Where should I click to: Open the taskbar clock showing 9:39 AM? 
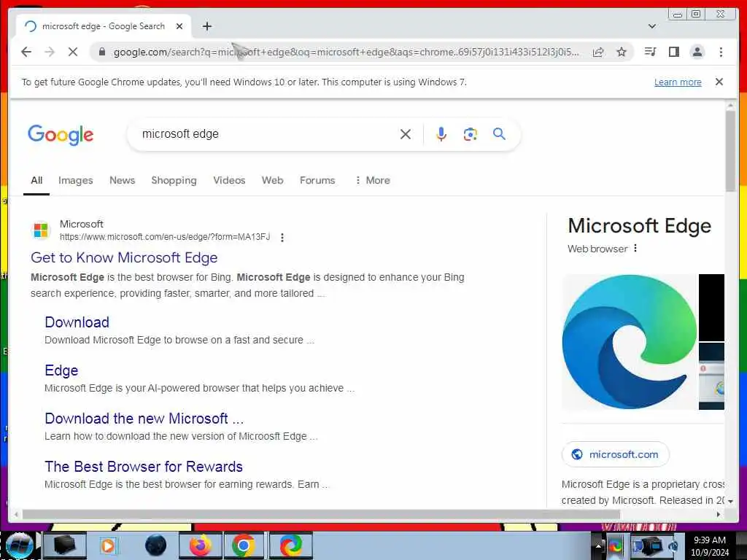[710, 546]
